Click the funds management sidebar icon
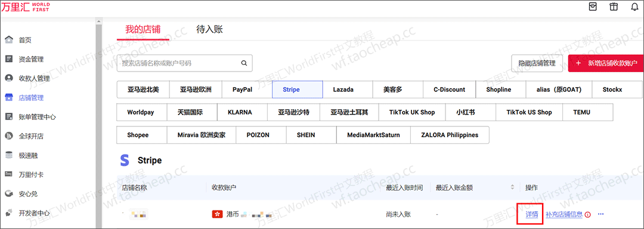The image size is (644, 229). 8,59
